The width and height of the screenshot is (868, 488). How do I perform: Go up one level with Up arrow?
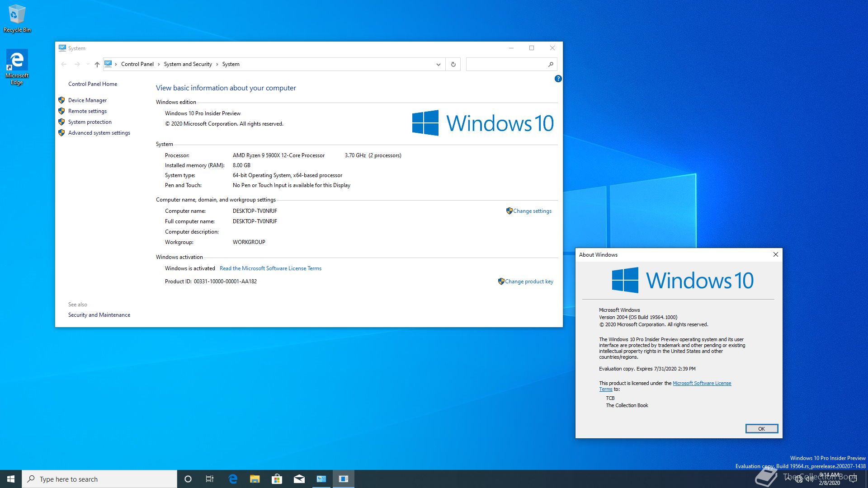[97, 64]
